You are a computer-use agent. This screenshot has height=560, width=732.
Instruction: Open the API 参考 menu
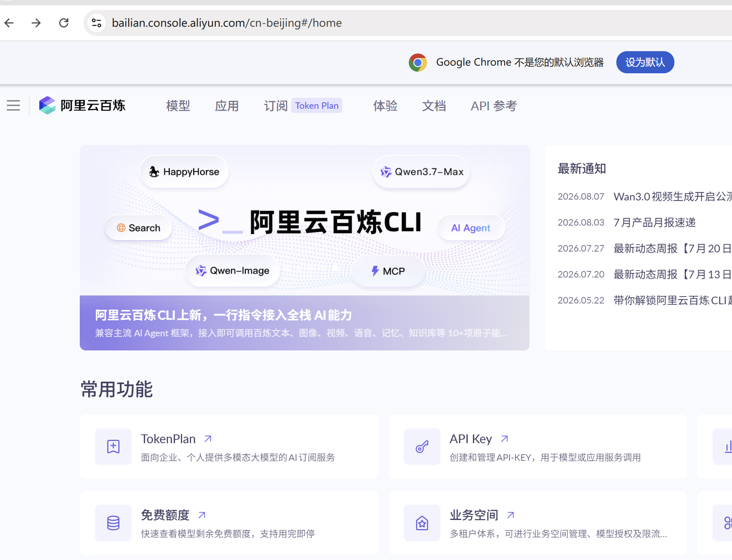(494, 106)
